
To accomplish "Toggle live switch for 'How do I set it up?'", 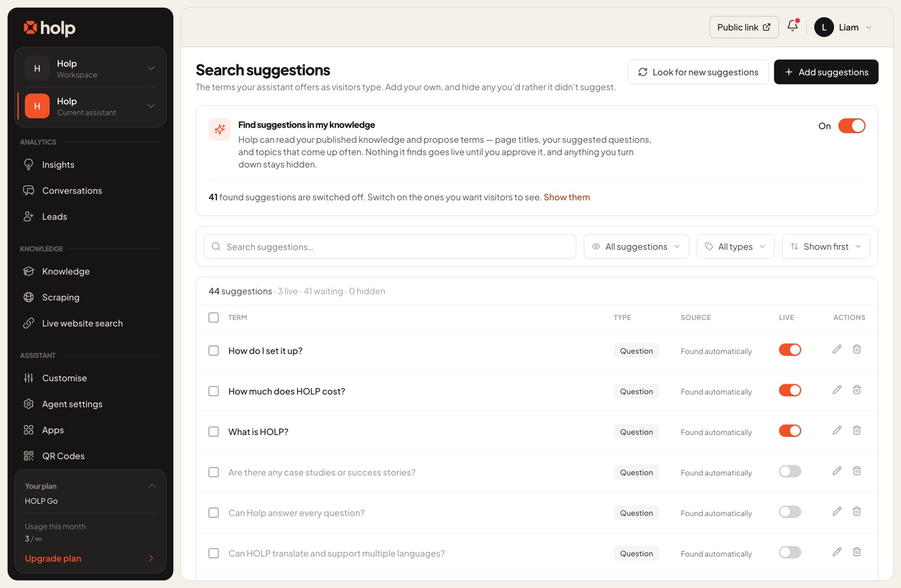I will (x=790, y=350).
